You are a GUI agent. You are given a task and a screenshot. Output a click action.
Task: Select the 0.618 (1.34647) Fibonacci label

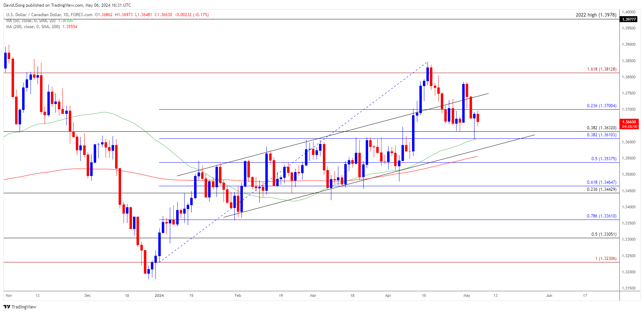pos(602,182)
